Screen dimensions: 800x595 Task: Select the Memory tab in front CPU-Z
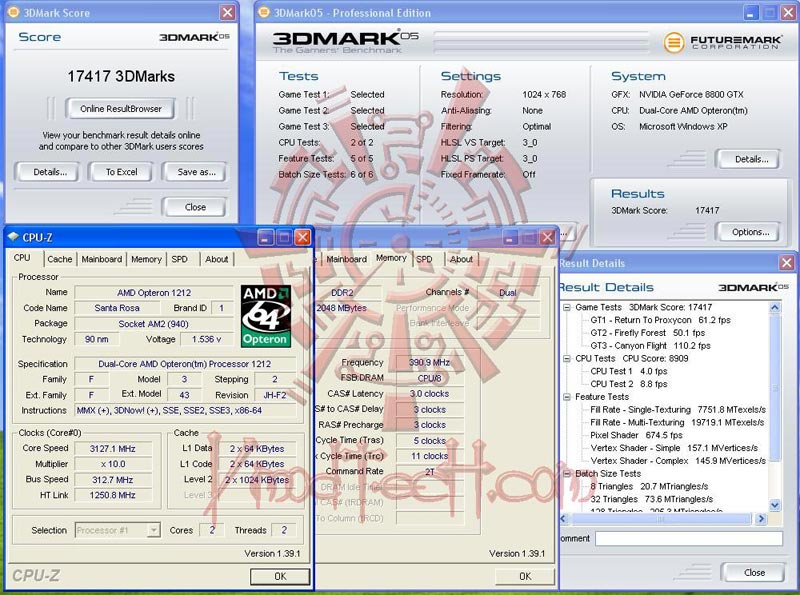pos(146,259)
